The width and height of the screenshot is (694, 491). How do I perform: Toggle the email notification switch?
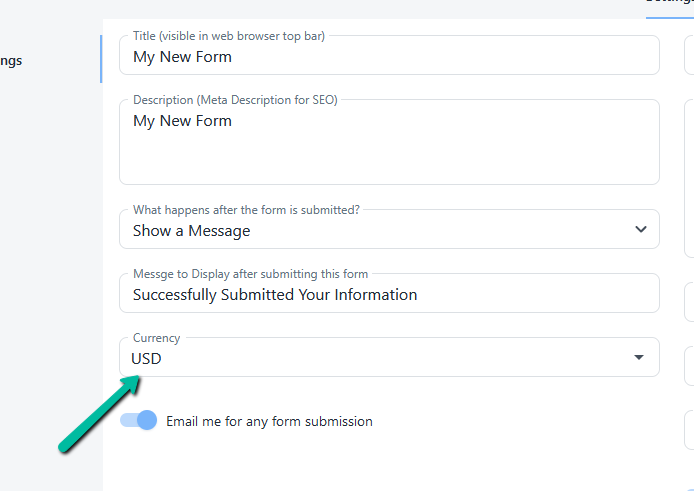pyautogui.click(x=139, y=421)
